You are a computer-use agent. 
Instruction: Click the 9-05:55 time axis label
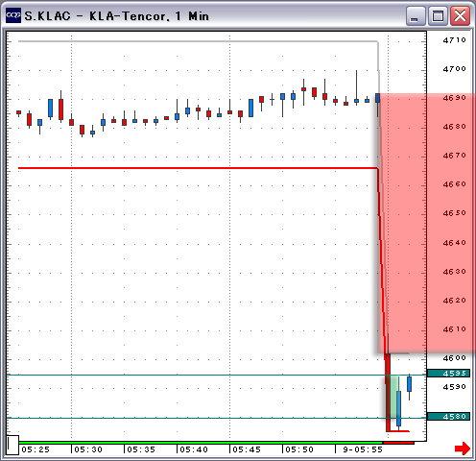click(x=363, y=449)
